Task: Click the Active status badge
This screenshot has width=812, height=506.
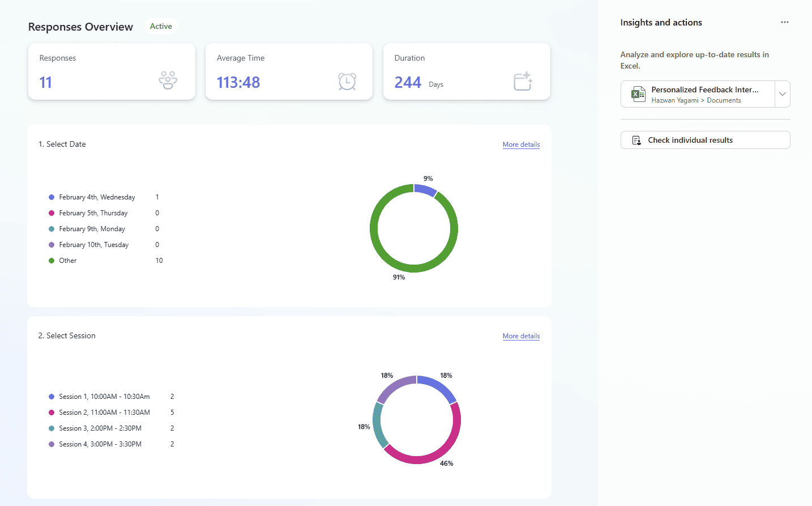Action: click(161, 26)
